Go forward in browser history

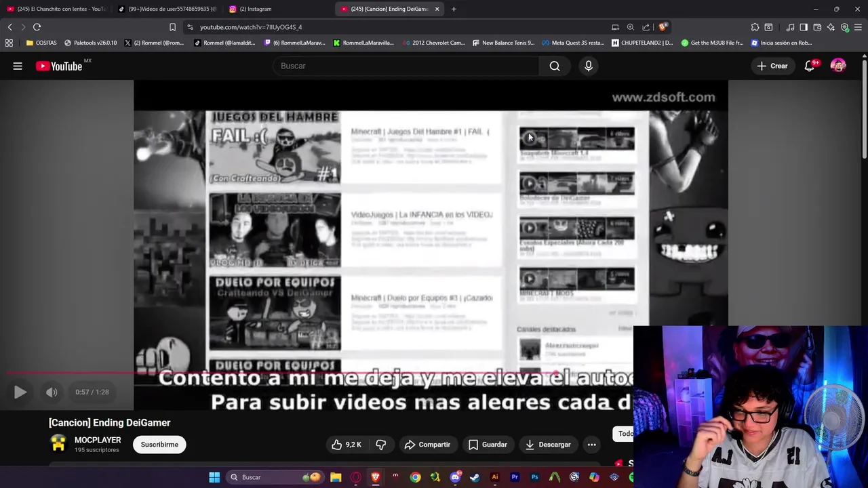(23, 27)
